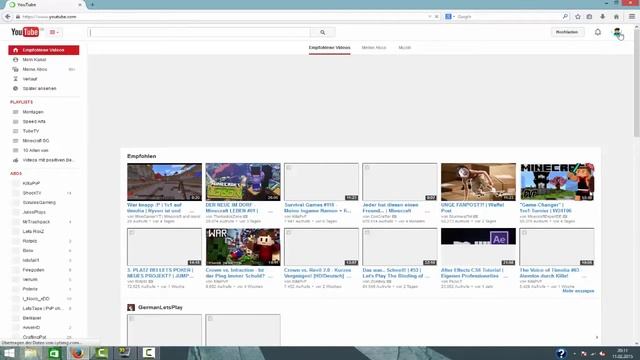This screenshot has width=640, height=360.
Task: Open File Explorer from the taskbar
Action: click(31, 353)
